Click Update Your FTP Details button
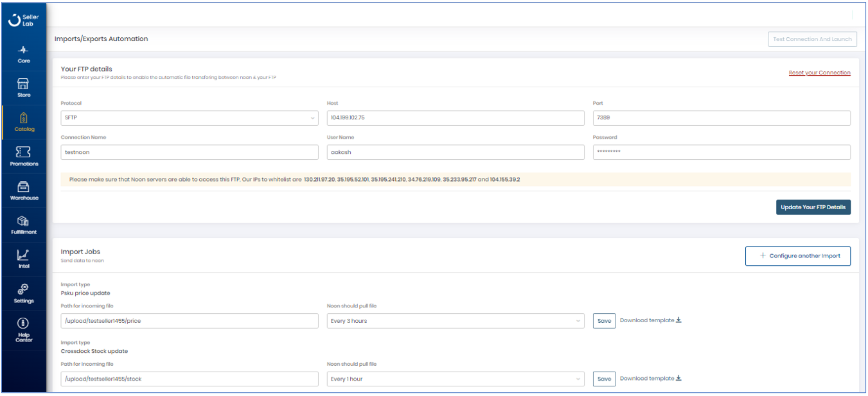 [x=813, y=207]
